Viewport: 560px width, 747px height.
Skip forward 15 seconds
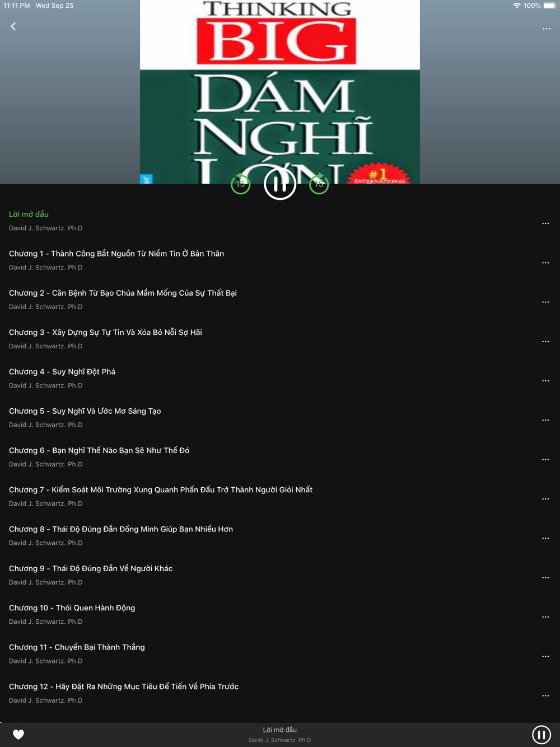point(319,184)
